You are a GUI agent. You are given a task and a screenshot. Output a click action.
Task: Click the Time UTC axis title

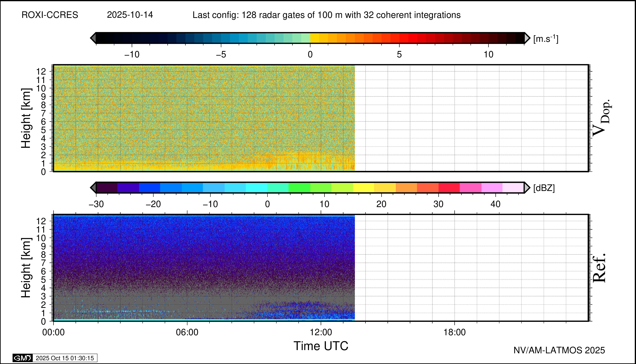tap(321, 346)
